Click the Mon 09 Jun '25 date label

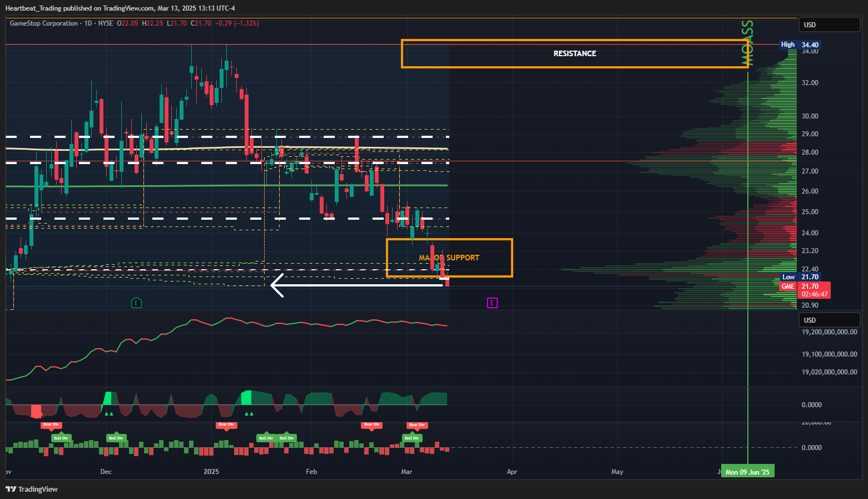point(747,472)
